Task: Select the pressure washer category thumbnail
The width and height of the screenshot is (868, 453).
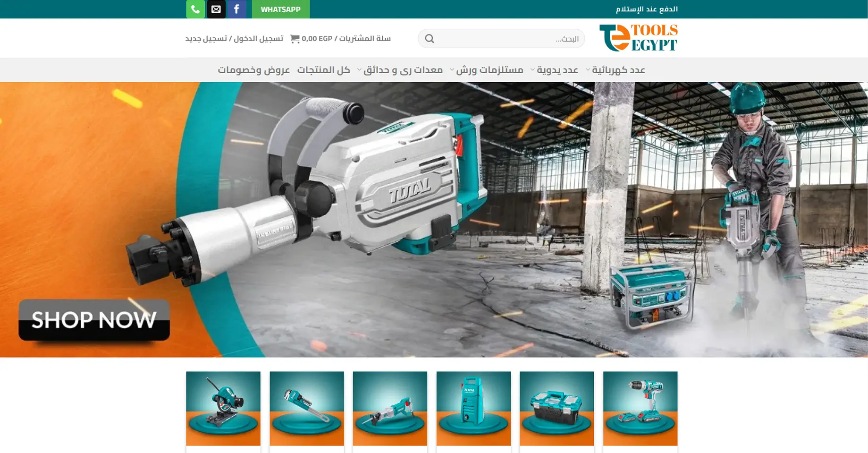Action: click(473, 409)
